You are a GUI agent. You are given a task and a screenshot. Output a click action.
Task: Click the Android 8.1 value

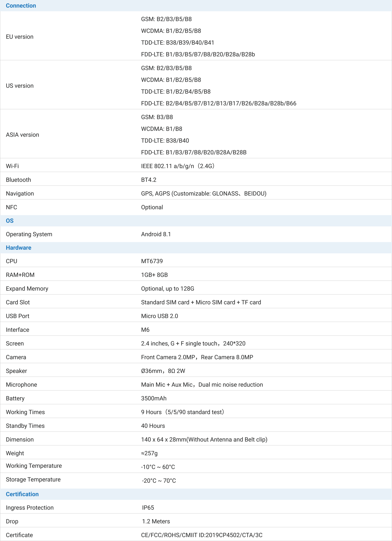point(156,234)
